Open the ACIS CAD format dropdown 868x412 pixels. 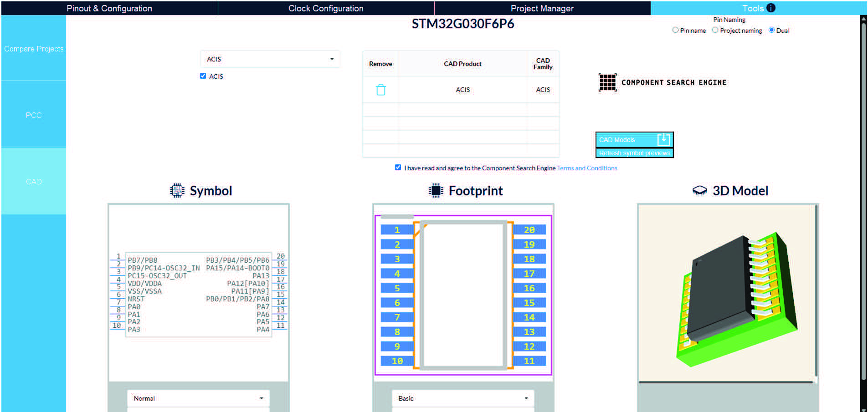[270, 59]
